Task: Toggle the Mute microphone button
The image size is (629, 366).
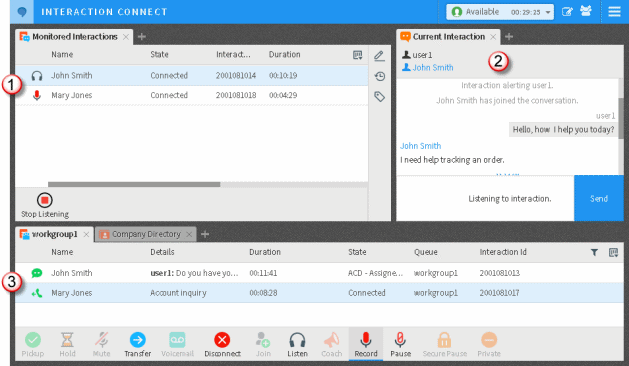Action: (101, 345)
